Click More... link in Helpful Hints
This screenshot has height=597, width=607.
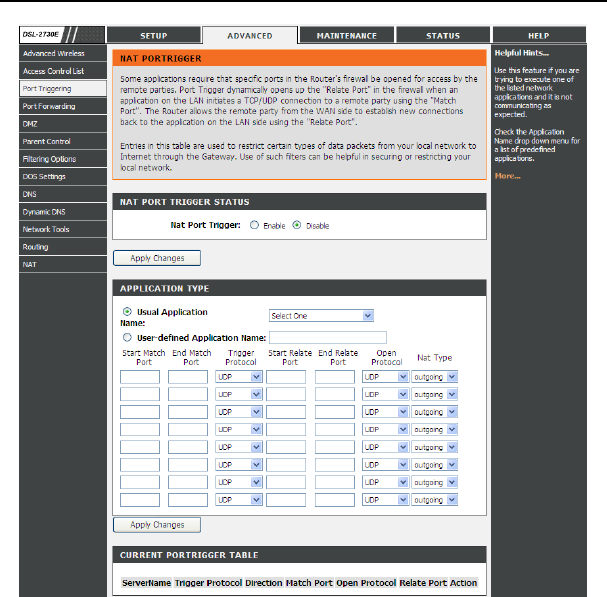point(508,176)
